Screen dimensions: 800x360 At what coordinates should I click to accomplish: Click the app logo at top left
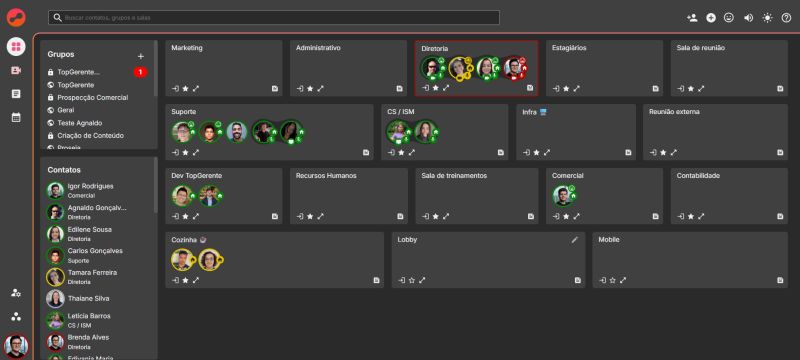[16, 17]
